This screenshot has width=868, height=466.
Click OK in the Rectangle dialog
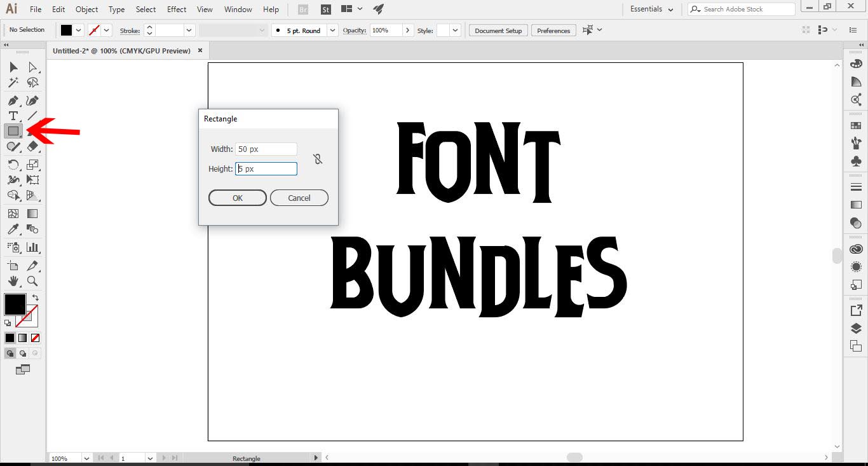(238, 198)
